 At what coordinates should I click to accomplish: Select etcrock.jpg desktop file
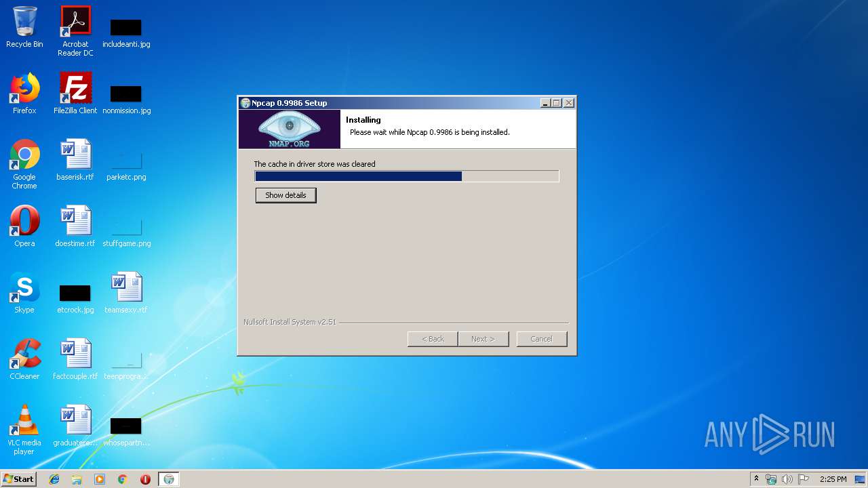(75, 298)
